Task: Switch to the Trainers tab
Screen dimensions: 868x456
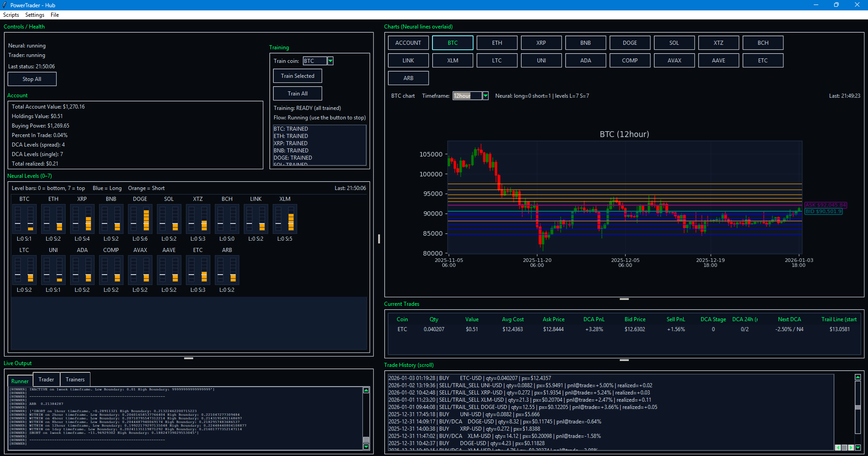Action: pos(75,380)
